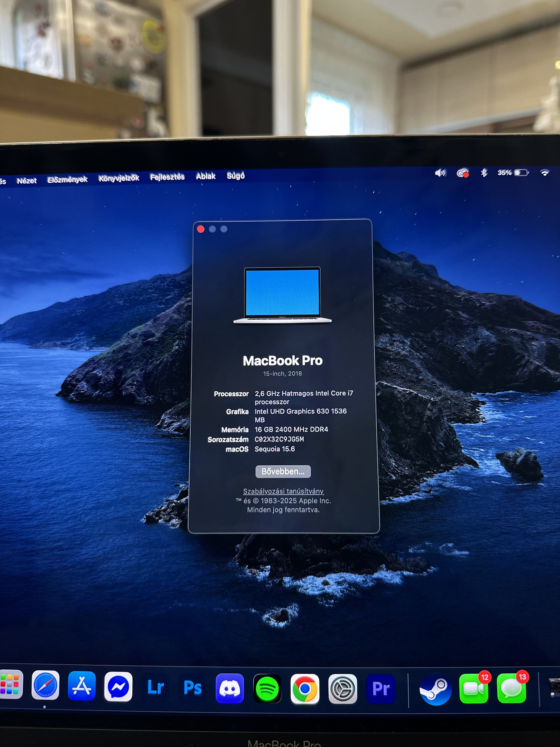Open Safari from the Dock
The width and height of the screenshot is (560, 747).
click(45, 685)
